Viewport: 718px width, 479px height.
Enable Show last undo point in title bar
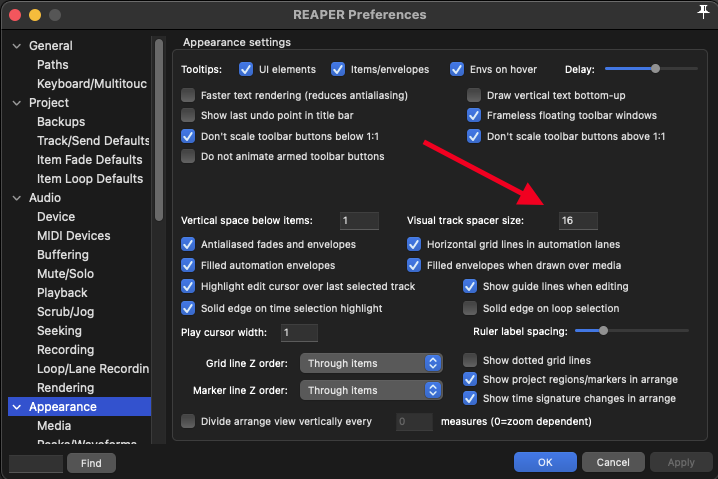[188, 115]
